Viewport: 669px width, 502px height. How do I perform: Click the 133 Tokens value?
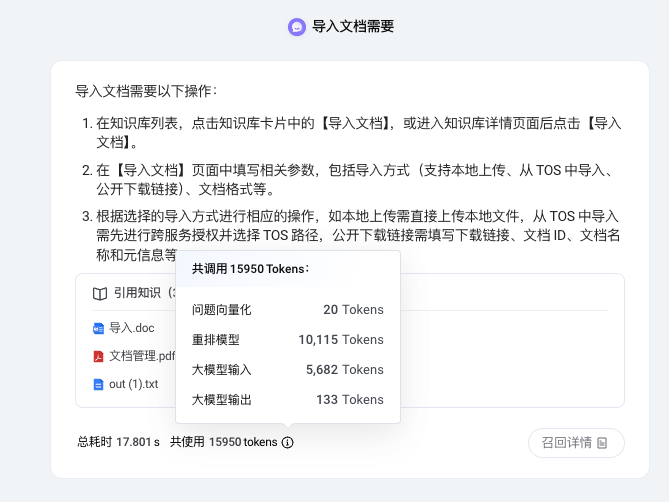350,400
